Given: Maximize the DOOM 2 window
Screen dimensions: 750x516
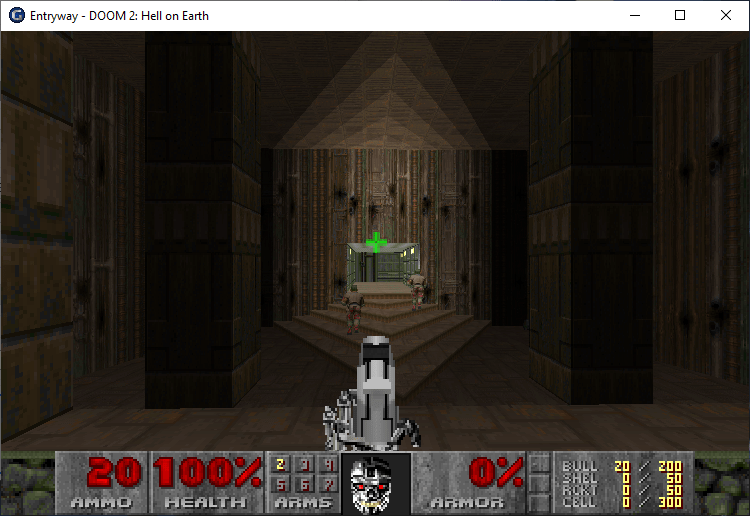Looking at the screenshot, I should click(x=680, y=15).
